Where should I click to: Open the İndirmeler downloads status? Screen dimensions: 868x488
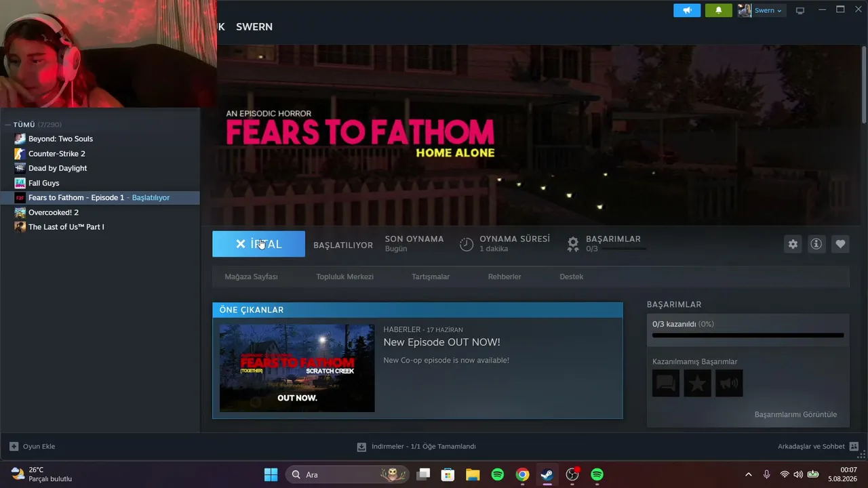[x=416, y=447]
